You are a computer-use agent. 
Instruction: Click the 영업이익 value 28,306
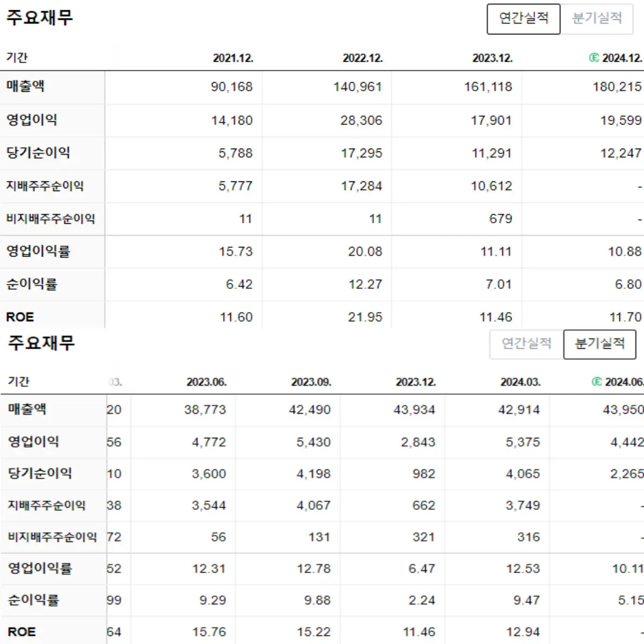coord(362,121)
